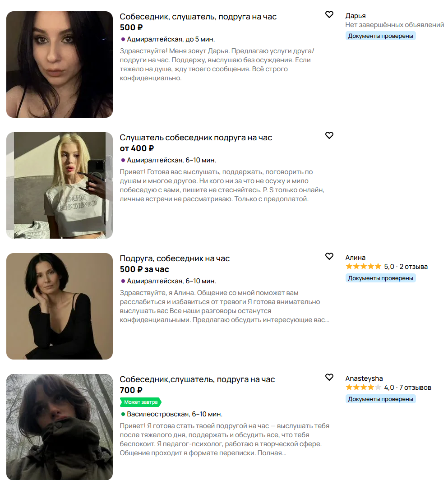The height and width of the screenshot is (480, 448).
Task: Click 'Документы проверены' badge under Дарья
Action: click(x=380, y=36)
